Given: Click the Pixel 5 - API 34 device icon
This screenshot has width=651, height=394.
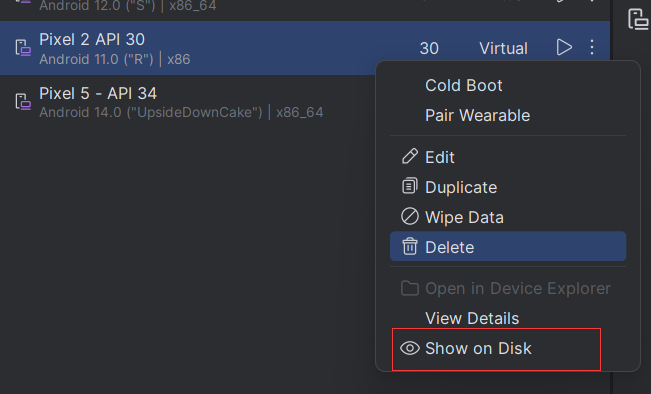Looking at the screenshot, I should pos(23,101).
